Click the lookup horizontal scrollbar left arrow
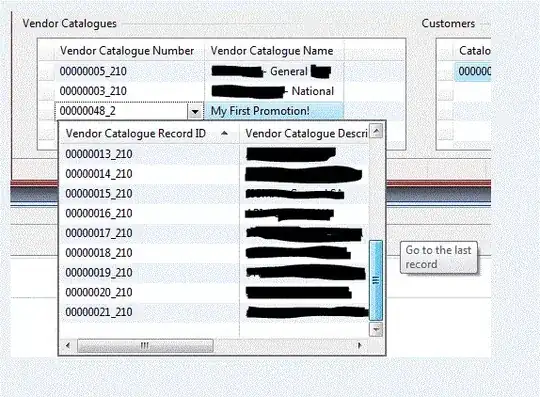Image resolution: width=540 pixels, height=397 pixels. click(x=68, y=345)
